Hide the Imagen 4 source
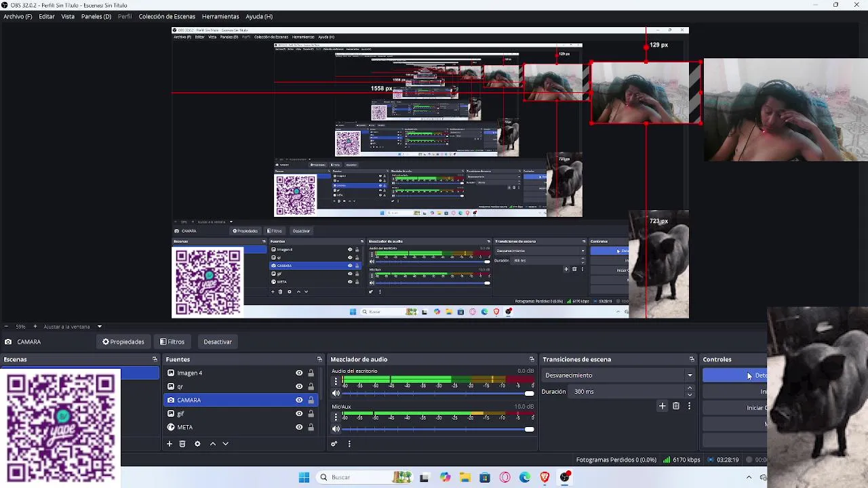The image size is (868, 488). [299, 373]
